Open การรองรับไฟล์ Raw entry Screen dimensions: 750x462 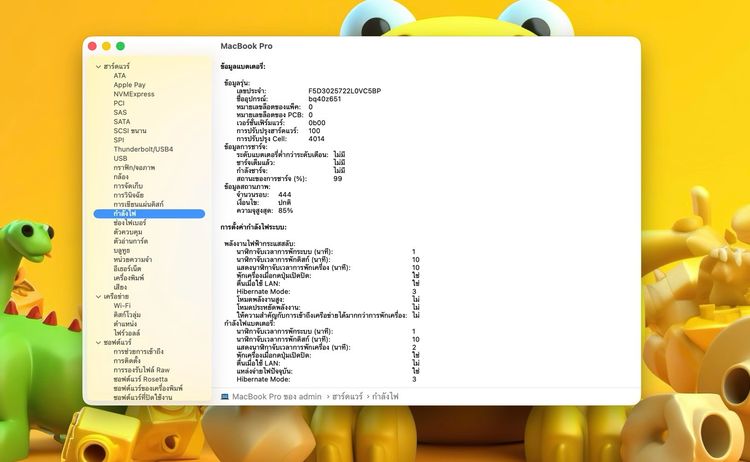tap(142, 370)
